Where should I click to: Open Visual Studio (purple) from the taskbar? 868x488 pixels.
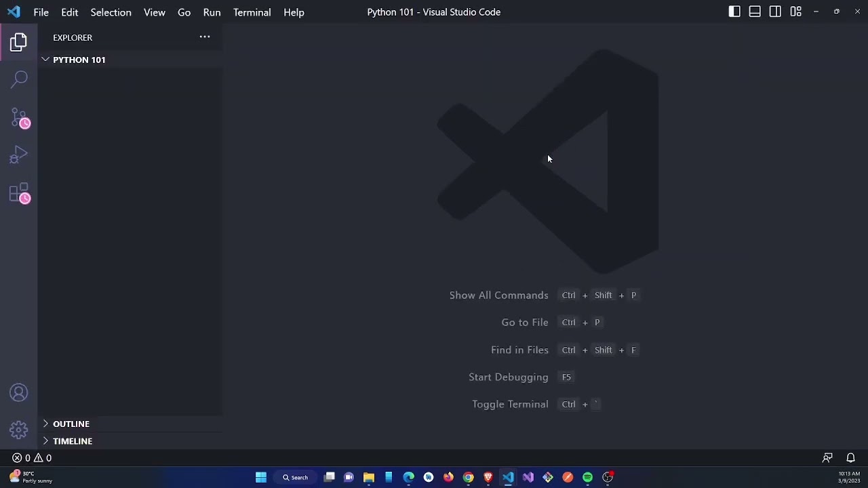(528, 477)
